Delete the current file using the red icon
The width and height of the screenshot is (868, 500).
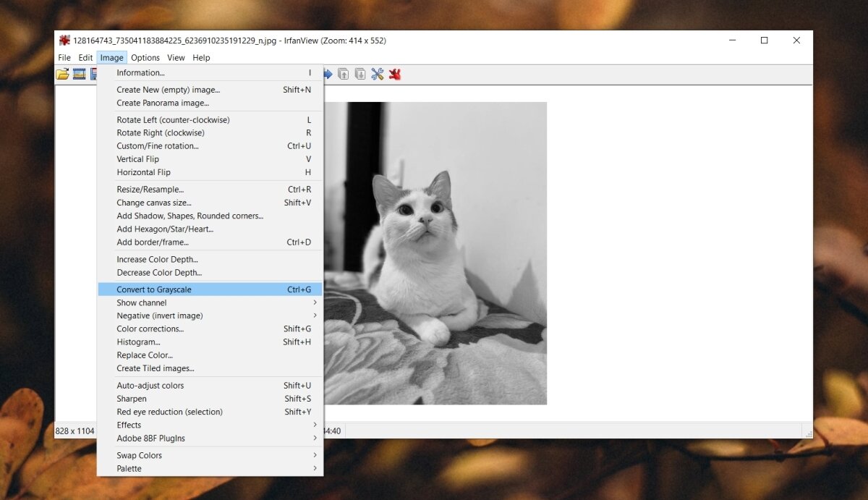point(395,73)
